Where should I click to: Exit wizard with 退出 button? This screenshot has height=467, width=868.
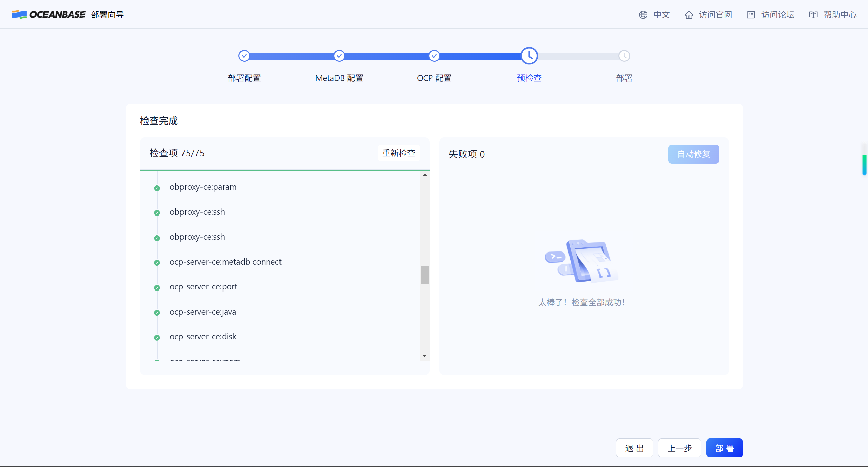pos(634,448)
